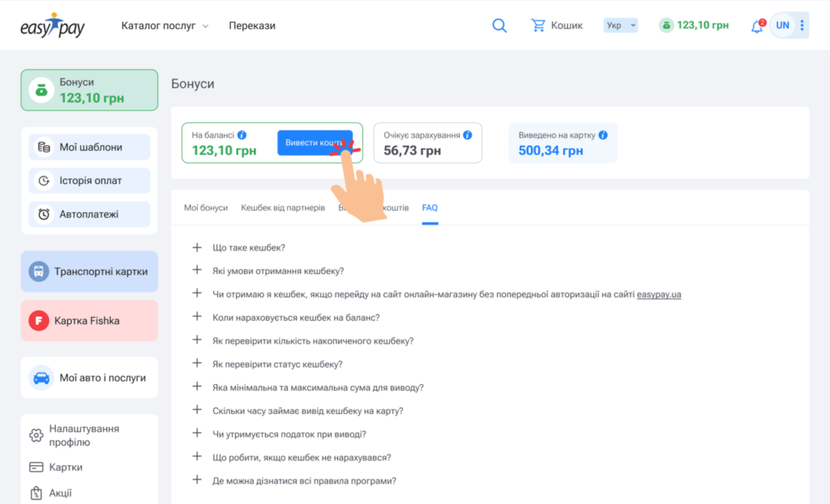The image size is (830, 504).
Task: Expand Чи утримується податок при виводі?
Action: point(289,434)
